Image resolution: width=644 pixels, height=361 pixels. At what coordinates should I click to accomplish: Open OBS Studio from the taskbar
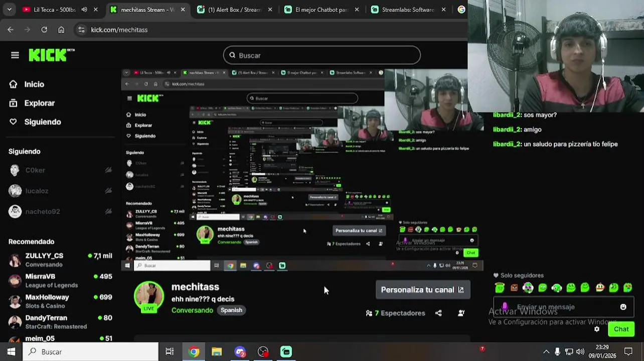[x=263, y=351]
